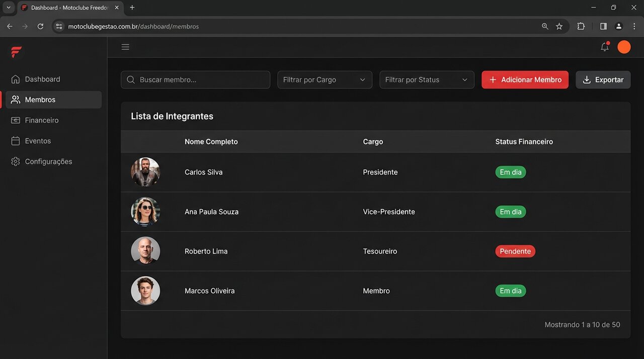Click Roberto Lima's profile photo

pos(145,251)
